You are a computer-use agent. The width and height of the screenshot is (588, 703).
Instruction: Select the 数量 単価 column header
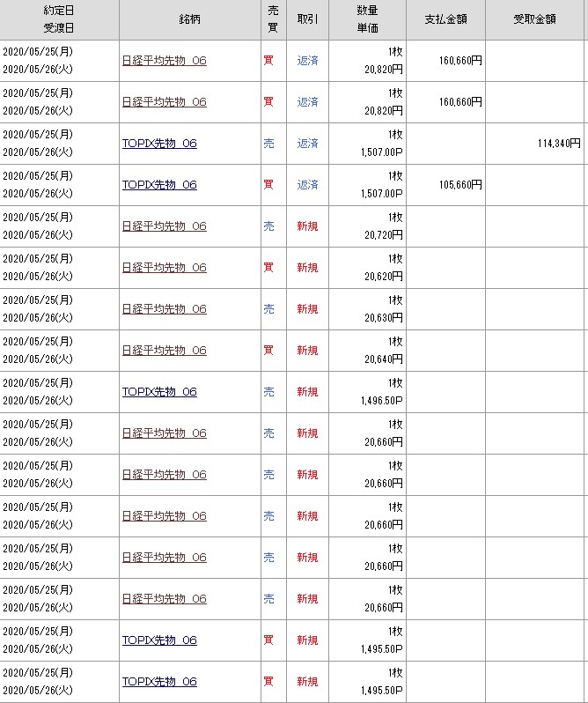pos(368,19)
